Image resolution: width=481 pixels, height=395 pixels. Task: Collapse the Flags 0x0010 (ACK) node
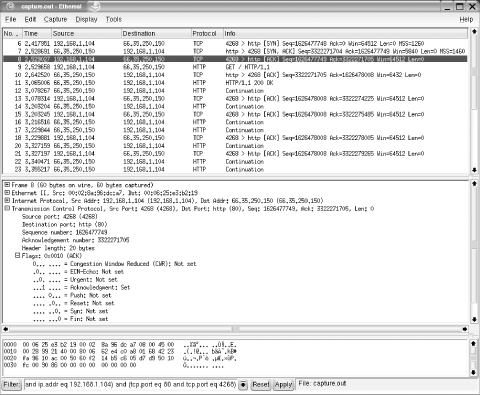(17, 256)
